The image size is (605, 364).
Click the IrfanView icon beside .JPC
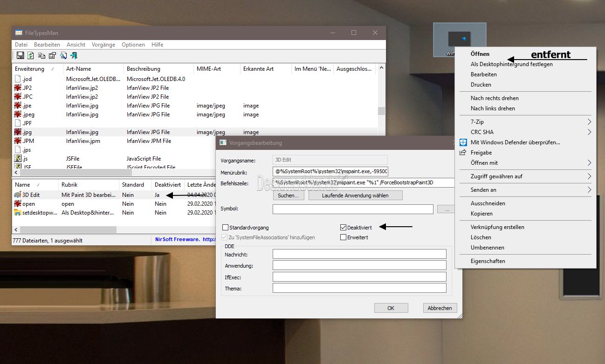(18, 96)
